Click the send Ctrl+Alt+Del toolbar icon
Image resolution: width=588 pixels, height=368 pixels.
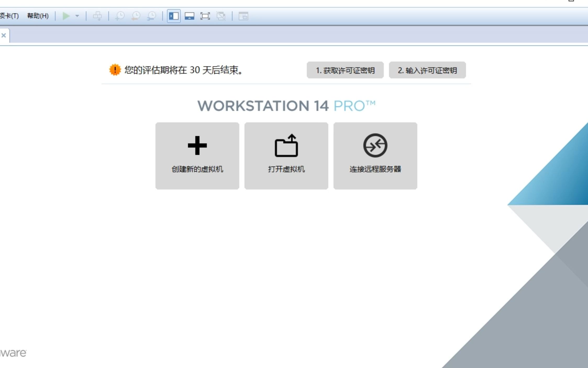[x=97, y=16]
